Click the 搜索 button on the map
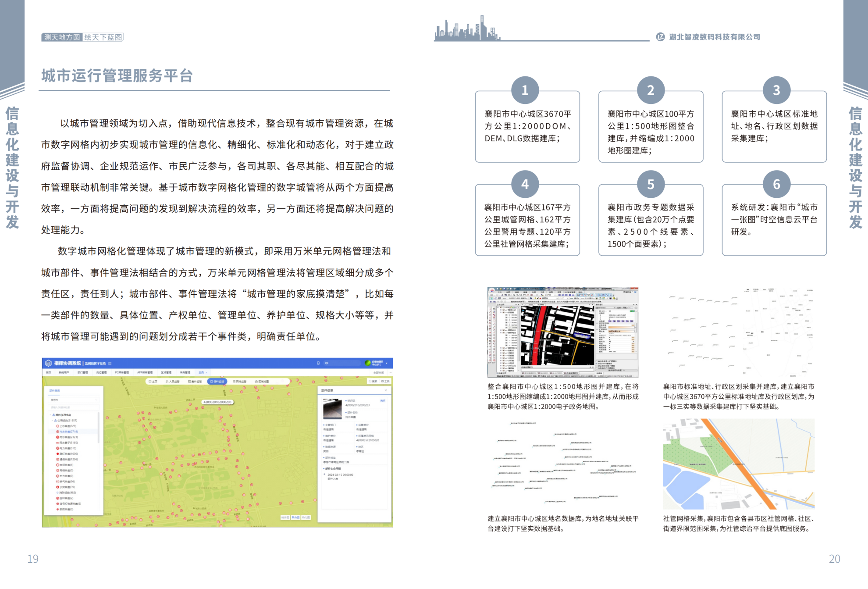Viewport: 868px width, 589px height. pyautogui.click(x=373, y=382)
